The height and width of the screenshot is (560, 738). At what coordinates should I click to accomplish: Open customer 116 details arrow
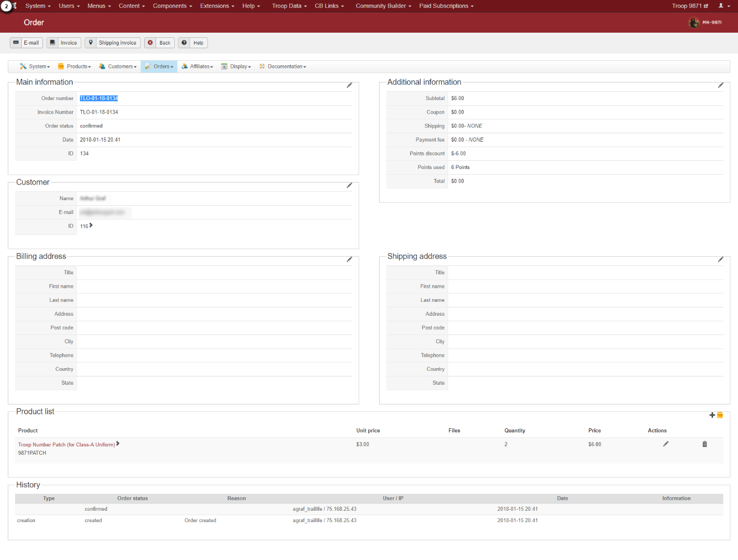coord(91,226)
